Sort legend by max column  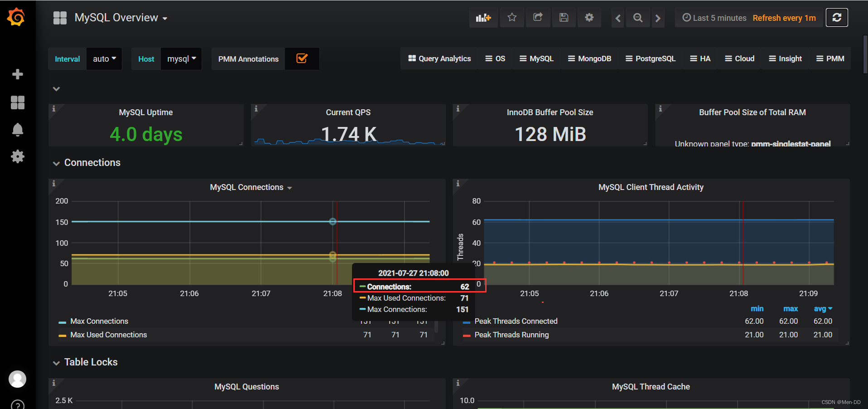coord(791,309)
